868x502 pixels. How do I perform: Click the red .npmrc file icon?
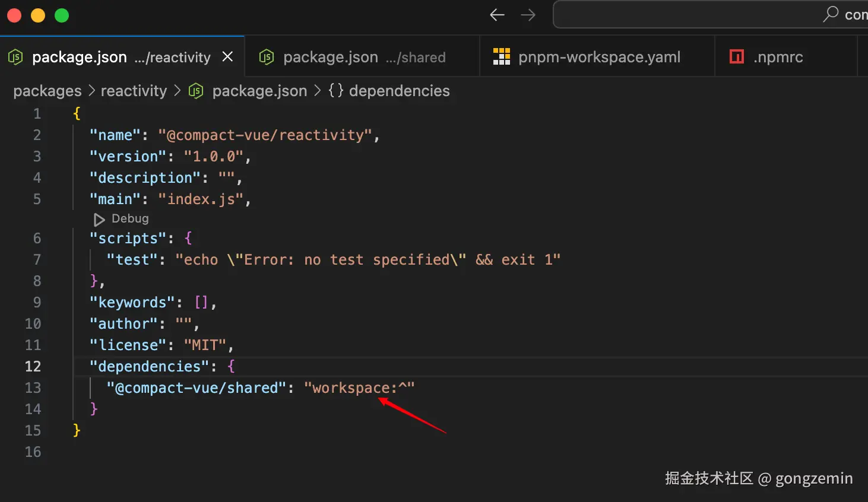coord(737,57)
